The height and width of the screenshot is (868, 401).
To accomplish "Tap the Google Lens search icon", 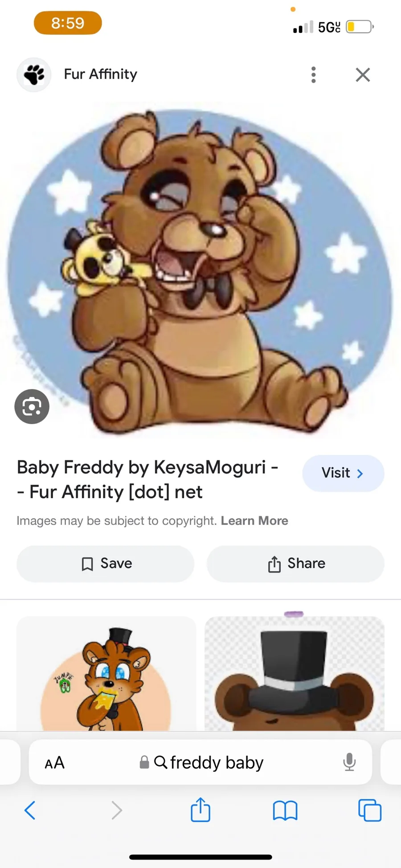I will pos(32,406).
